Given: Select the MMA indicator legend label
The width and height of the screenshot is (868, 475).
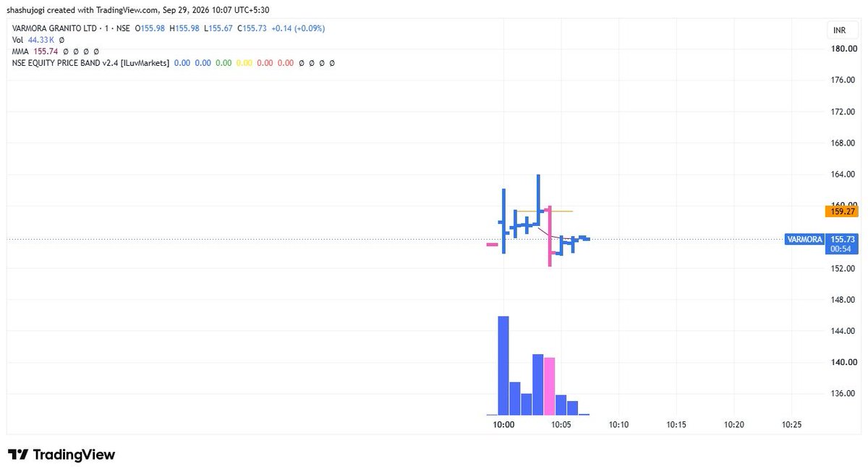Looking at the screenshot, I should pyautogui.click(x=20, y=51).
